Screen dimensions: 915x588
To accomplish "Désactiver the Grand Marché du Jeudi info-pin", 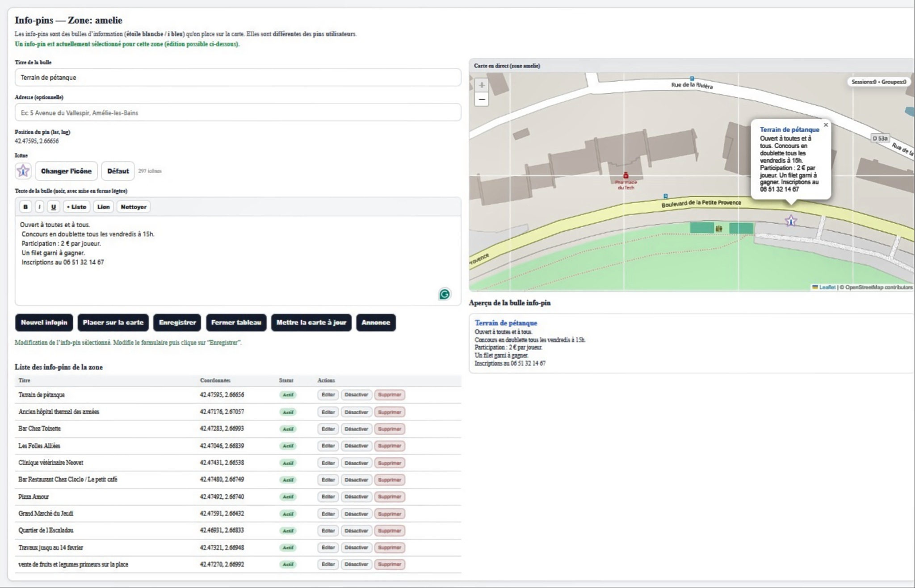I will tap(356, 513).
